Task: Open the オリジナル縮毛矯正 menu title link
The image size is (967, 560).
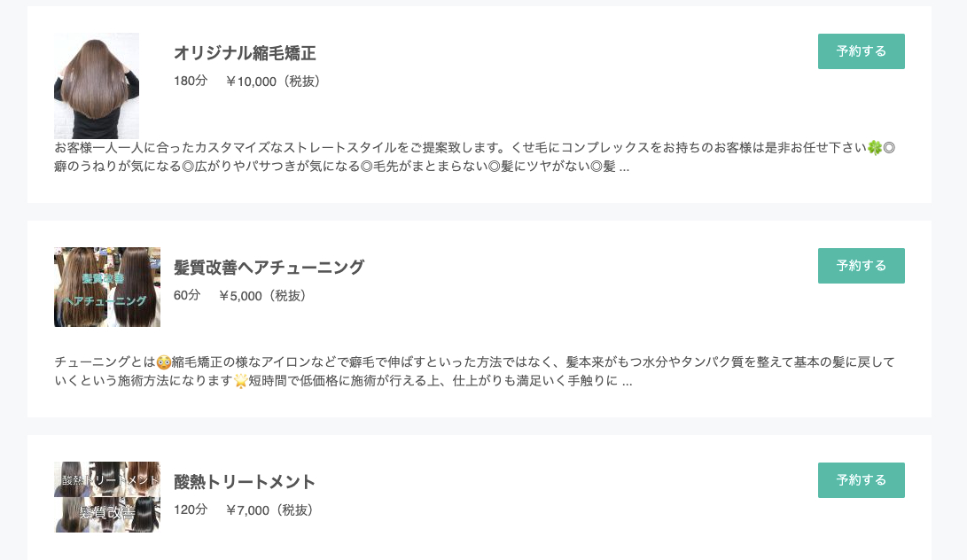Action: coord(244,53)
